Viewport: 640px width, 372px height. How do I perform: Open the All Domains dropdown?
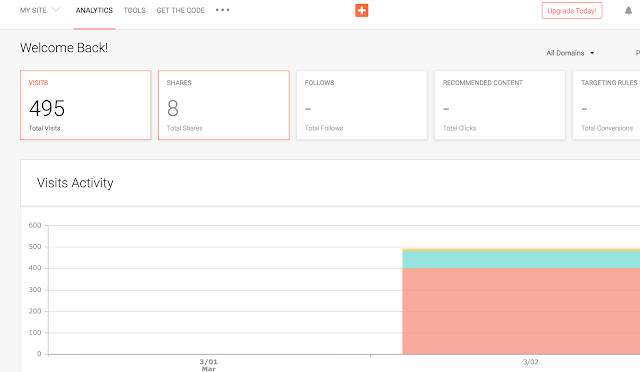coord(570,53)
